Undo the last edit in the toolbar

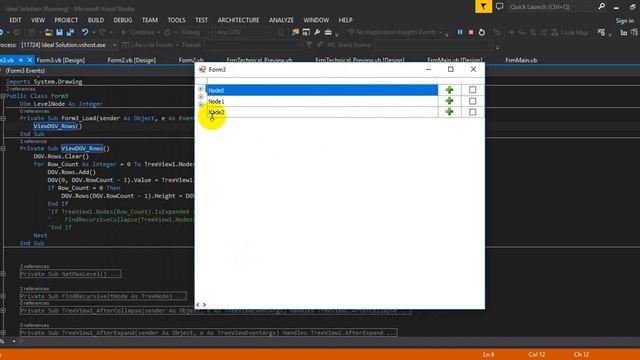pyautogui.click(x=84, y=32)
